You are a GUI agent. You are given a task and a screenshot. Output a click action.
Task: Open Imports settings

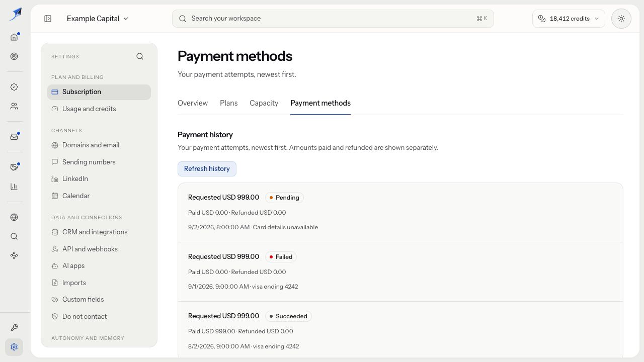(99, 283)
